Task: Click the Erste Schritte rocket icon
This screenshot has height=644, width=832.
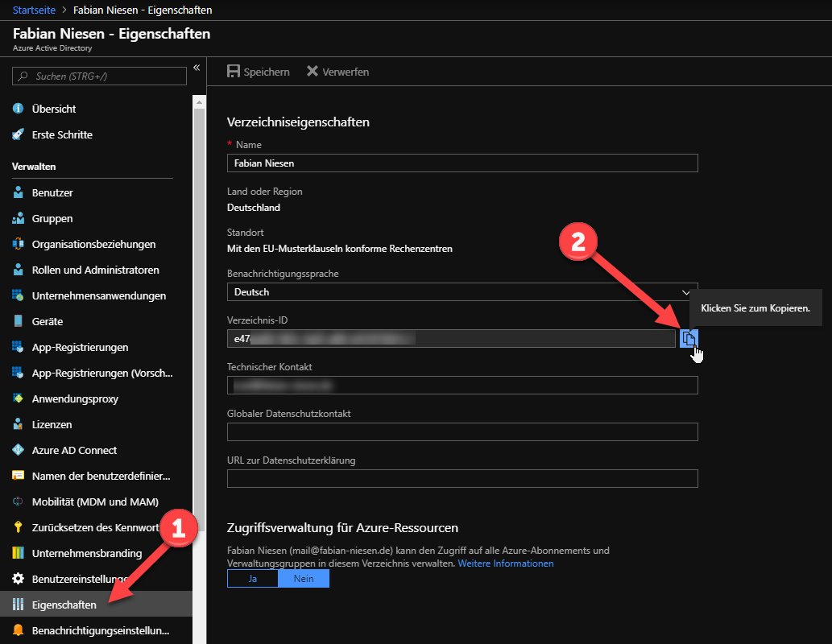Action: [18, 134]
